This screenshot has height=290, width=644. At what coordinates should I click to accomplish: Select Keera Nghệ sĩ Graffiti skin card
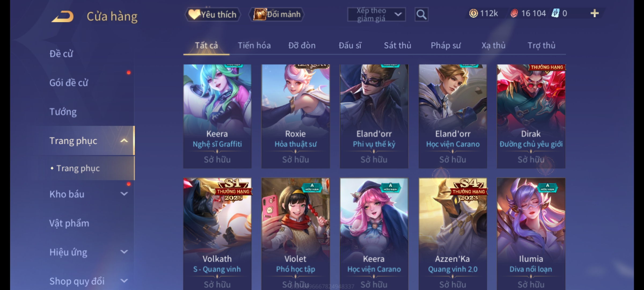coord(217,116)
